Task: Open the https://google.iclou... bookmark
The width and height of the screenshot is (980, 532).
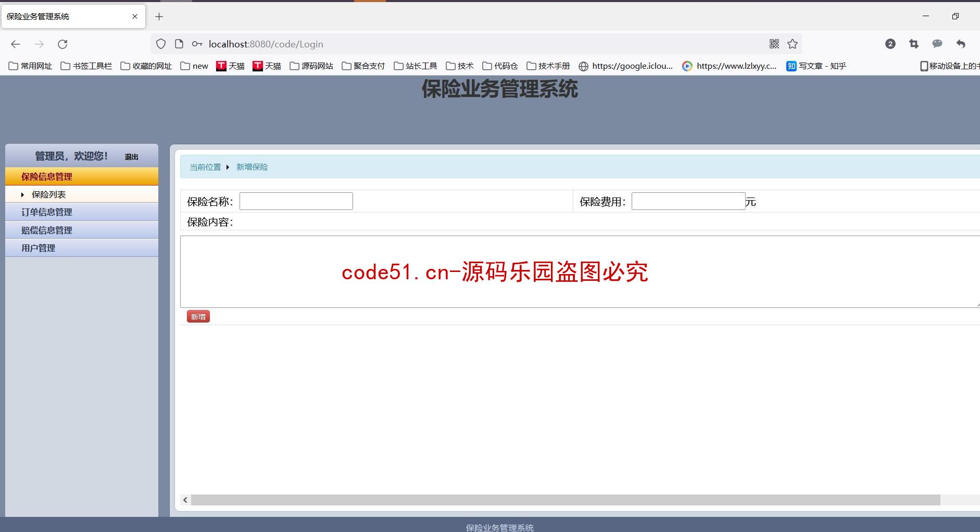Action: point(626,66)
